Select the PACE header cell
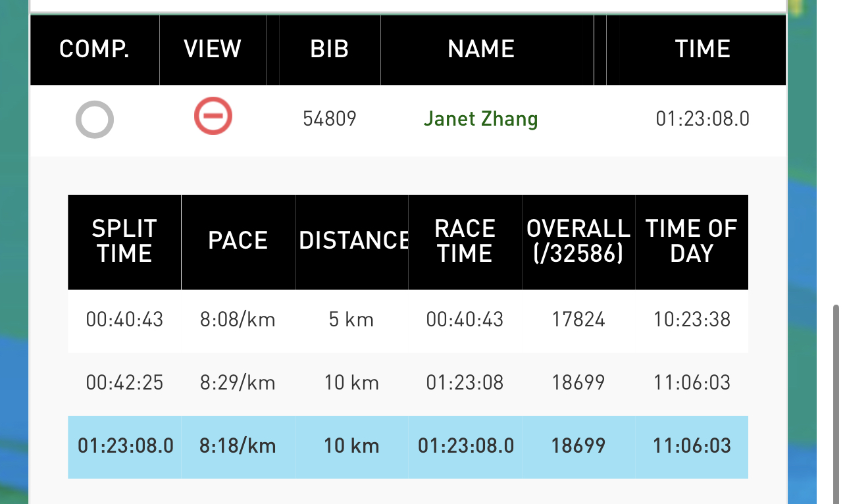This screenshot has height=504, width=845. (x=238, y=241)
